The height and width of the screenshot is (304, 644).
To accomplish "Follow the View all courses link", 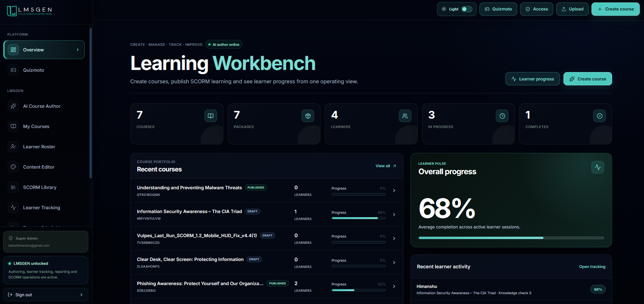I will (386, 166).
